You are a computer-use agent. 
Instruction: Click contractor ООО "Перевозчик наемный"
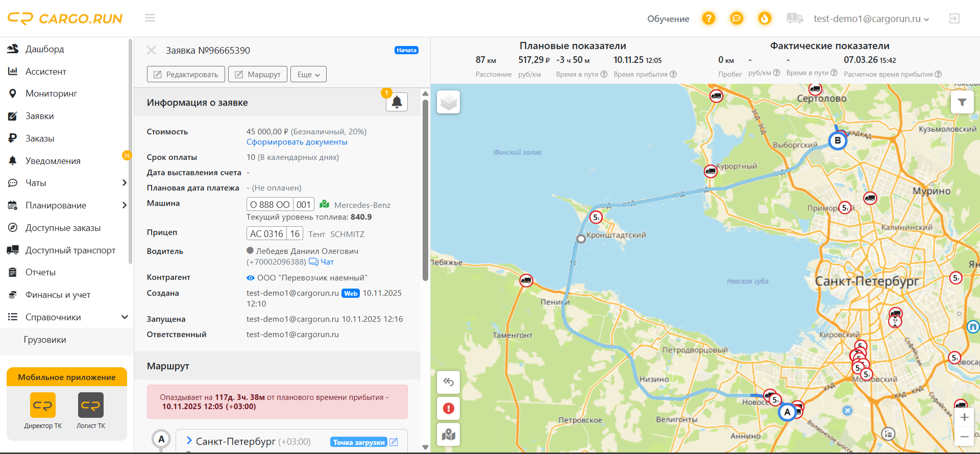312,278
